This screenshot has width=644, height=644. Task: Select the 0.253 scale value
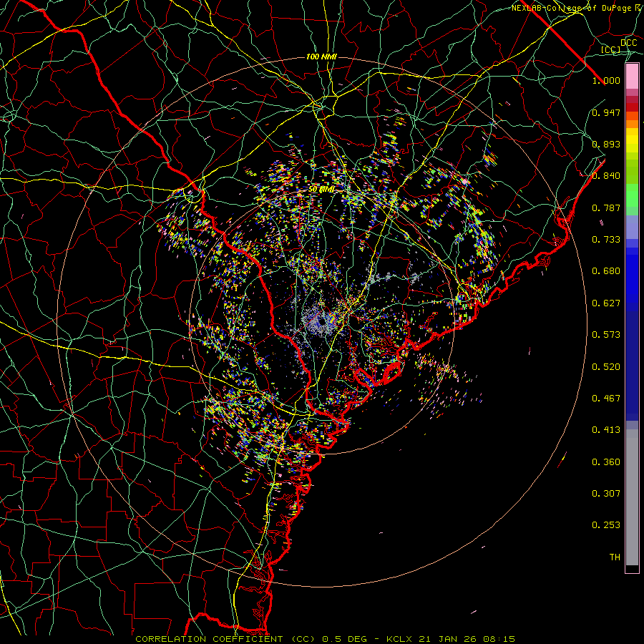coord(606,525)
